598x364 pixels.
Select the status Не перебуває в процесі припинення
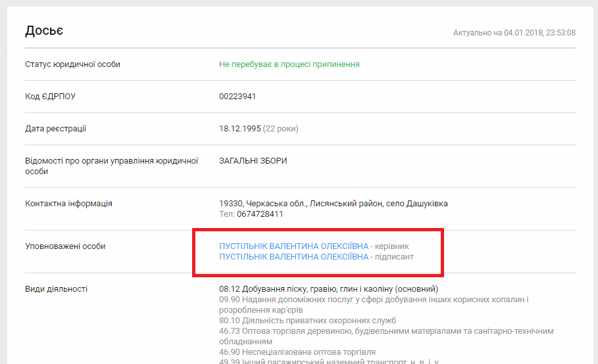pos(289,64)
